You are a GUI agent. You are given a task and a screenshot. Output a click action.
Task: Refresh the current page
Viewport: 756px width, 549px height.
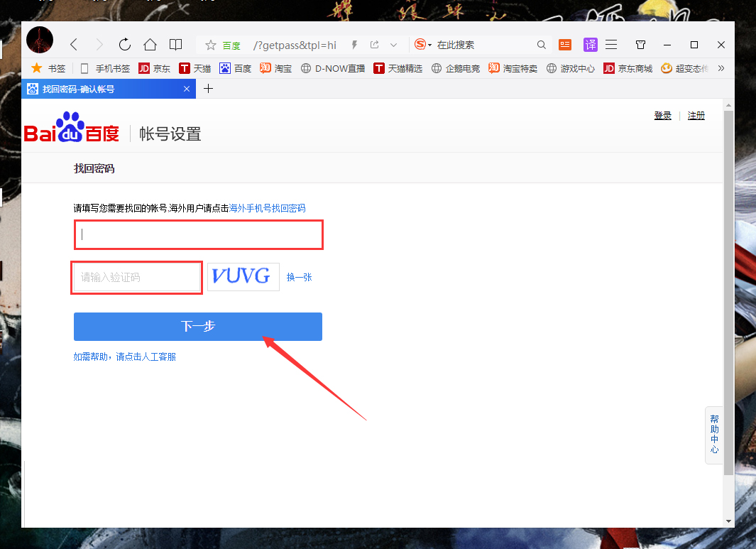click(124, 44)
